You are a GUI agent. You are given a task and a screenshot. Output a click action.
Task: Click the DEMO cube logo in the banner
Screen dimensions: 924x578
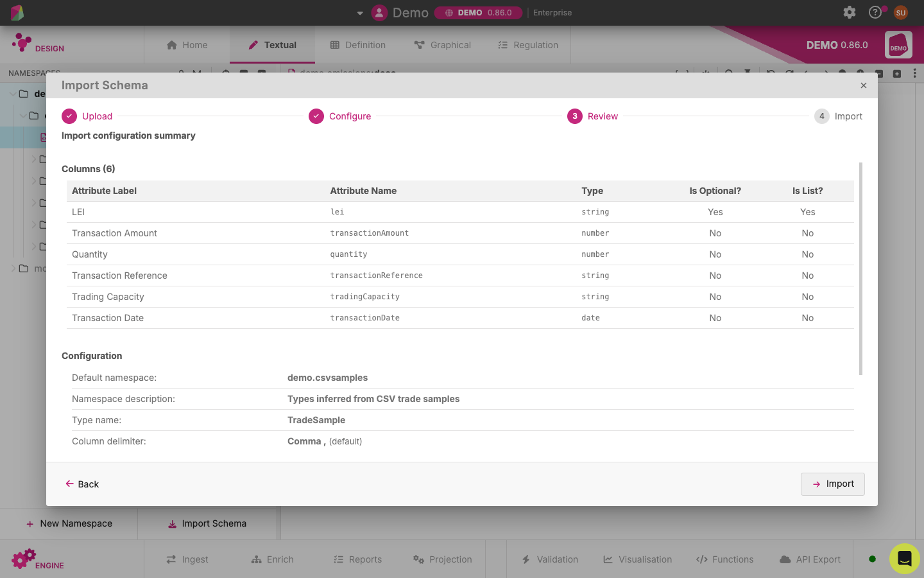[x=898, y=45]
